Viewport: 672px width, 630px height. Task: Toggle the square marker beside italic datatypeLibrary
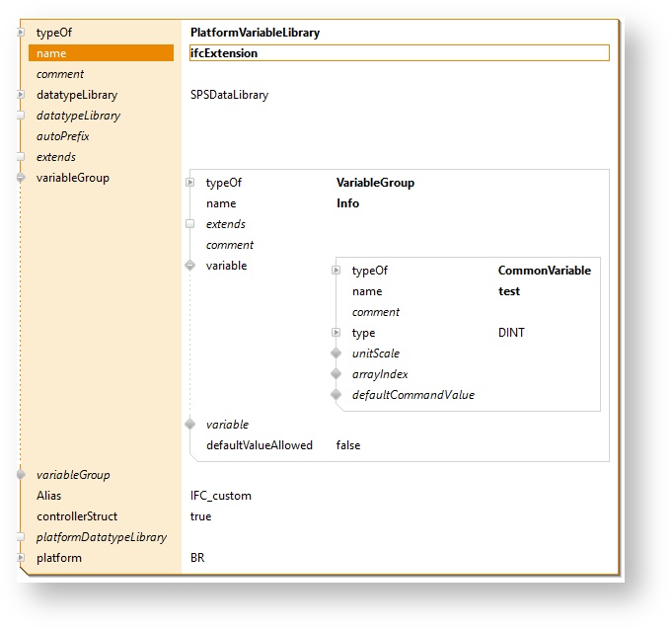pyautogui.click(x=21, y=116)
